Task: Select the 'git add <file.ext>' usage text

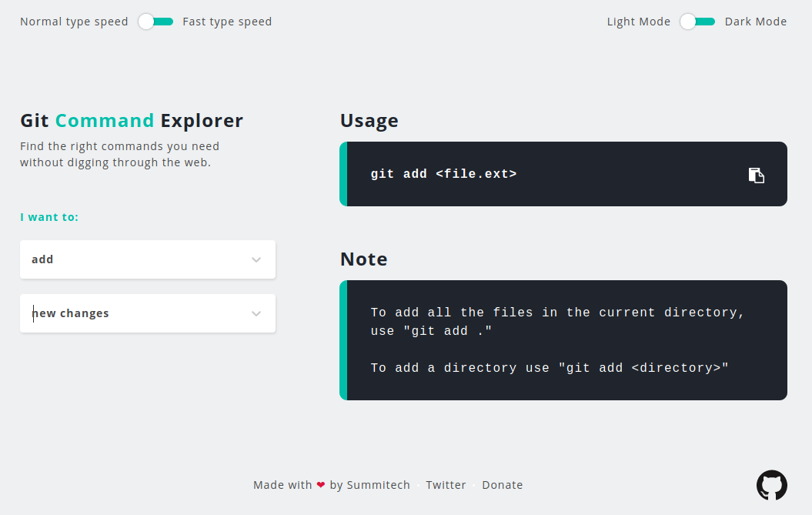Action: 444,174
